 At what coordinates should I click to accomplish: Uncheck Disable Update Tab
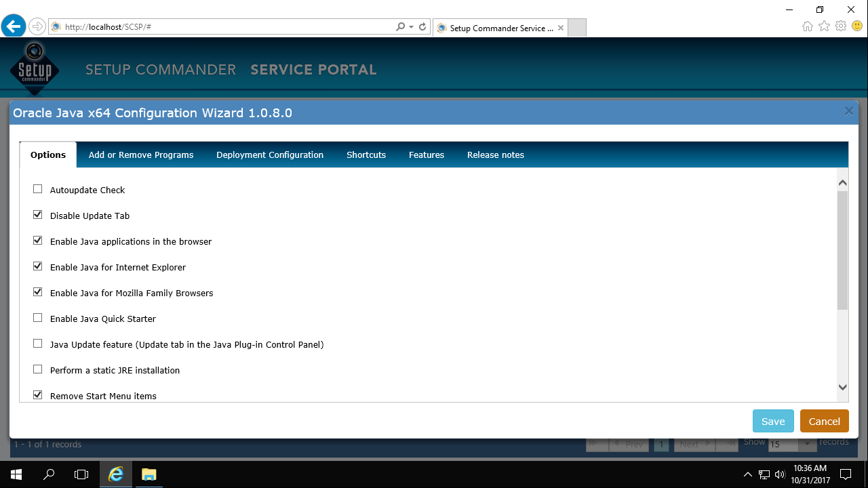[x=38, y=215]
